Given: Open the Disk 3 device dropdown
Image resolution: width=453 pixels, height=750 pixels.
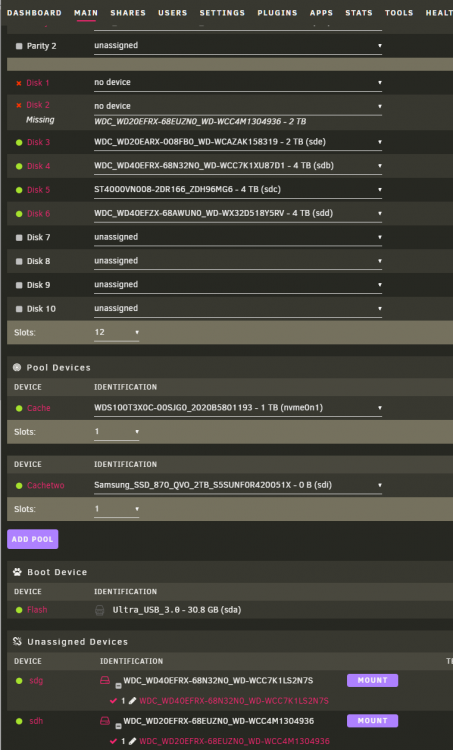Looking at the screenshot, I should [238, 142].
